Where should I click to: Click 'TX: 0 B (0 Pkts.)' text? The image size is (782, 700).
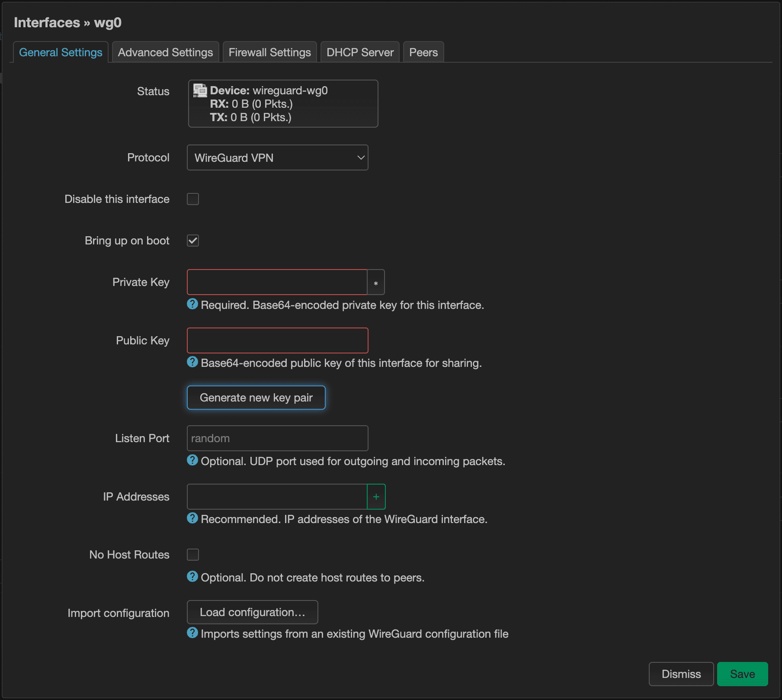click(250, 117)
